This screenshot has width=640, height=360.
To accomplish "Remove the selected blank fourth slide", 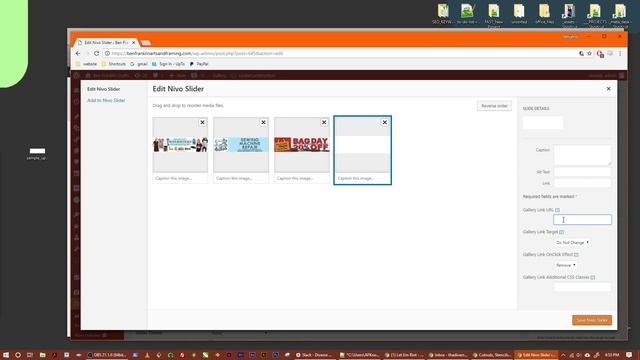I will click(x=384, y=122).
